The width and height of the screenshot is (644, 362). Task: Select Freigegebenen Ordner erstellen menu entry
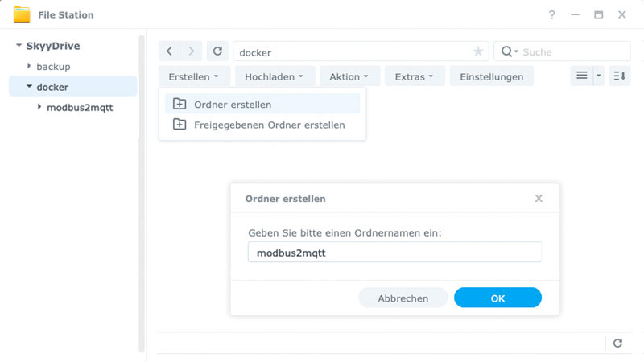(x=269, y=125)
